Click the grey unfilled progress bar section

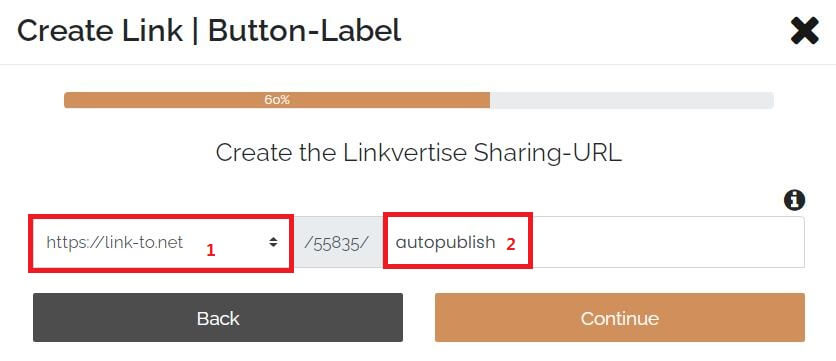click(x=632, y=100)
